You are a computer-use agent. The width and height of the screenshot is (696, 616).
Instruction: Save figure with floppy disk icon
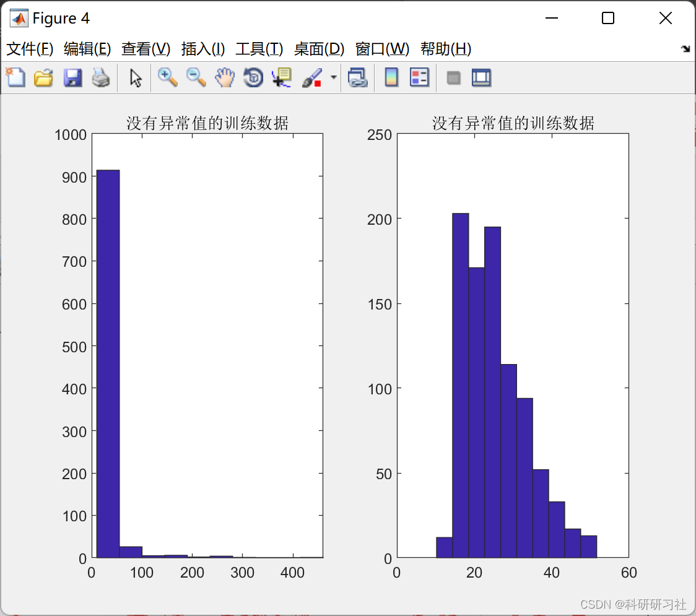pos(72,77)
